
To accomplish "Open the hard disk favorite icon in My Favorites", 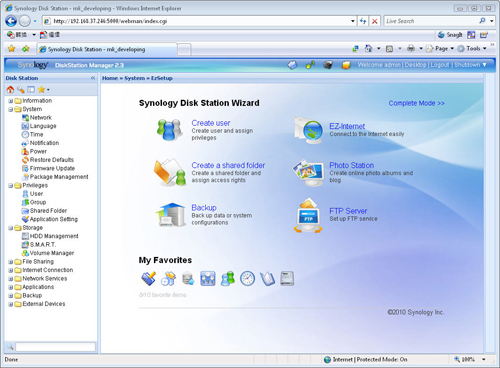I will [287, 279].
